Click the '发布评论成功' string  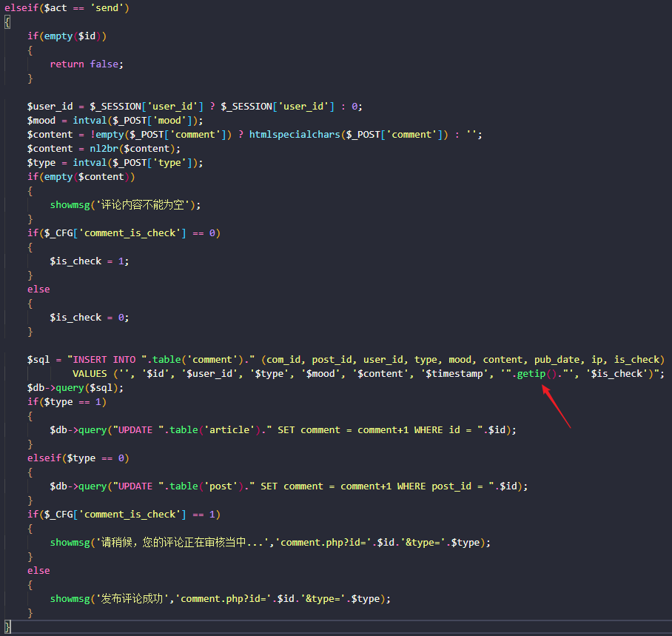click(132, 599)
